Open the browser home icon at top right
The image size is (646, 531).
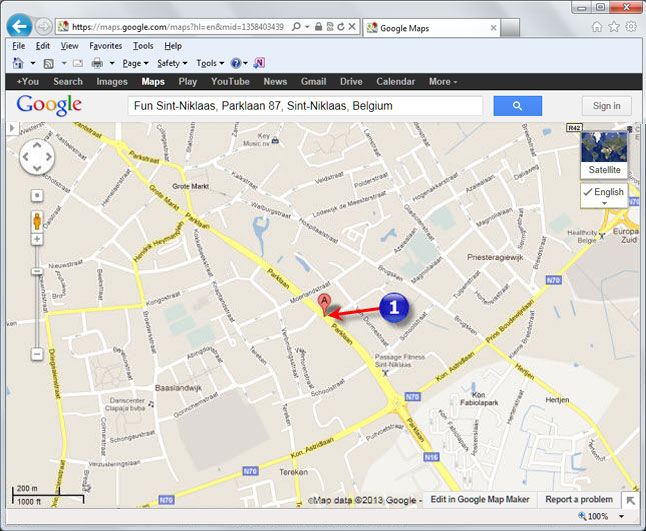(x=597, y=27)
